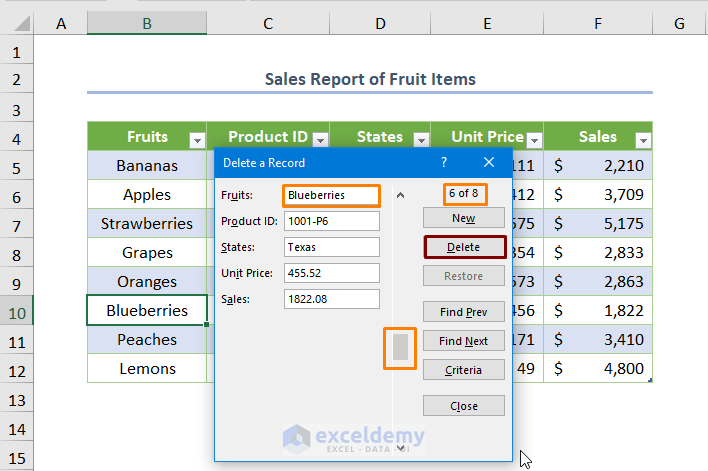Click the States field showing Texas

click(x=331, y=247)
